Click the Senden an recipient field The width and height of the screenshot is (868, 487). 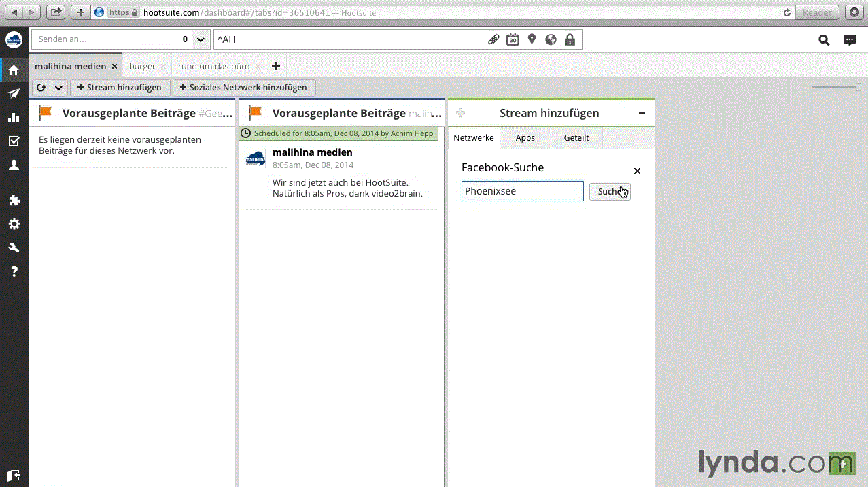[111, 40]
